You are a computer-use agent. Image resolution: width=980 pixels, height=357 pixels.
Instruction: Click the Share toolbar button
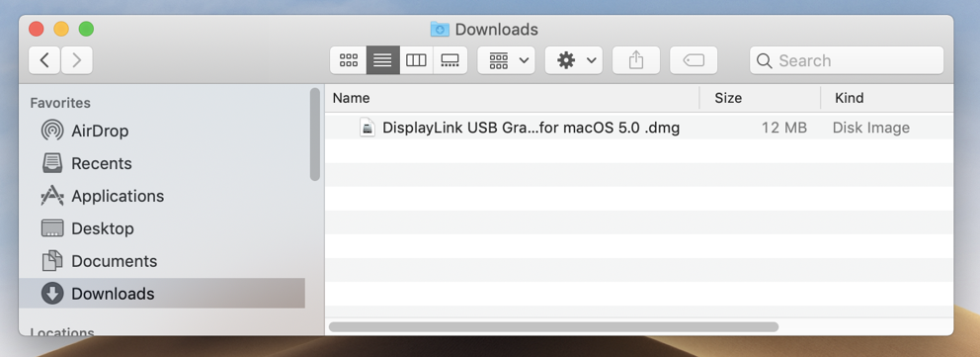635,60
